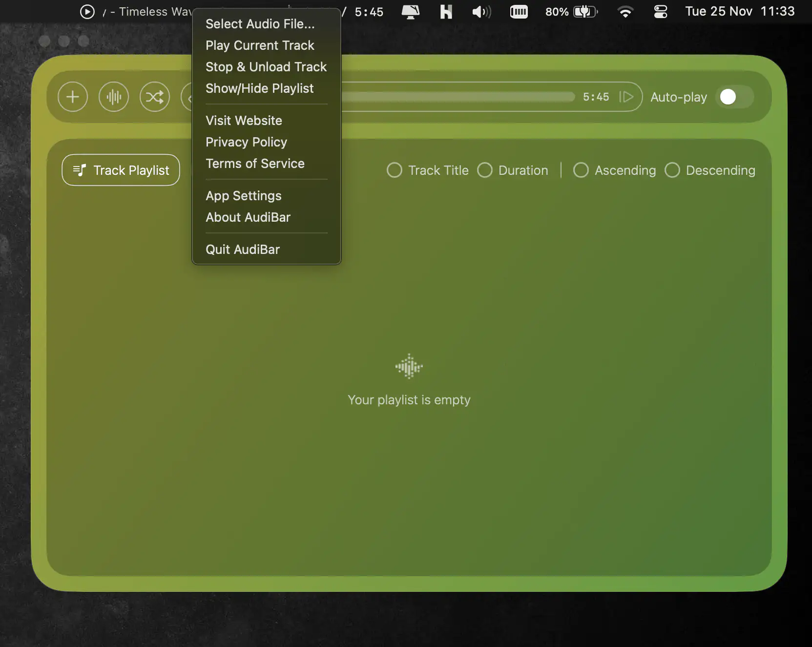Toggle the shuffle icon
This screenshot has height=647, width=812.
pos(155,97)
